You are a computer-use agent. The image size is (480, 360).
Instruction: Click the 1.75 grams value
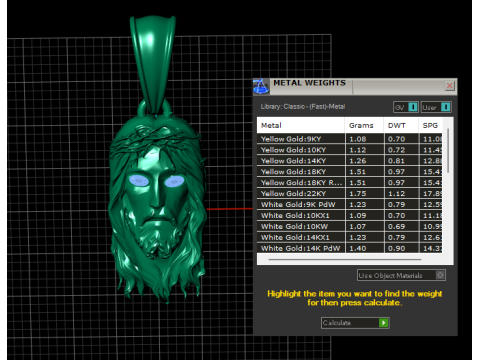[358, 194]
